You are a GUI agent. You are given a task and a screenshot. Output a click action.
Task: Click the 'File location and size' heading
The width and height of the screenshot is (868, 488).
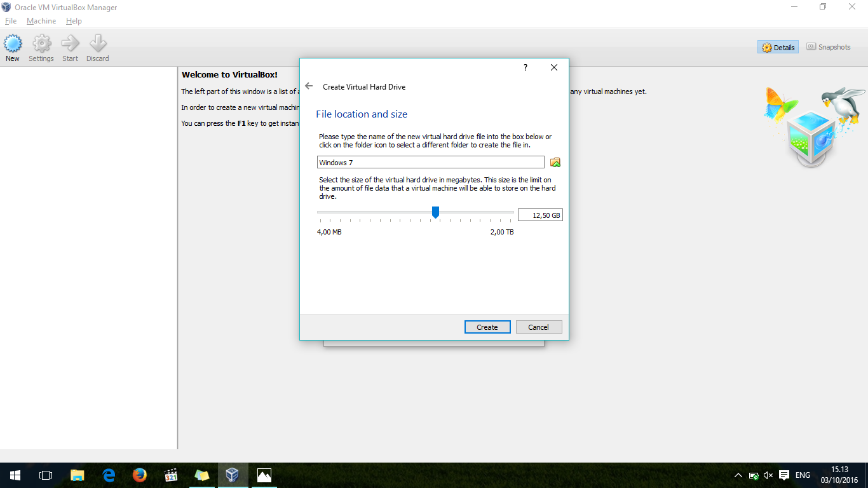[x=362, y=114]
